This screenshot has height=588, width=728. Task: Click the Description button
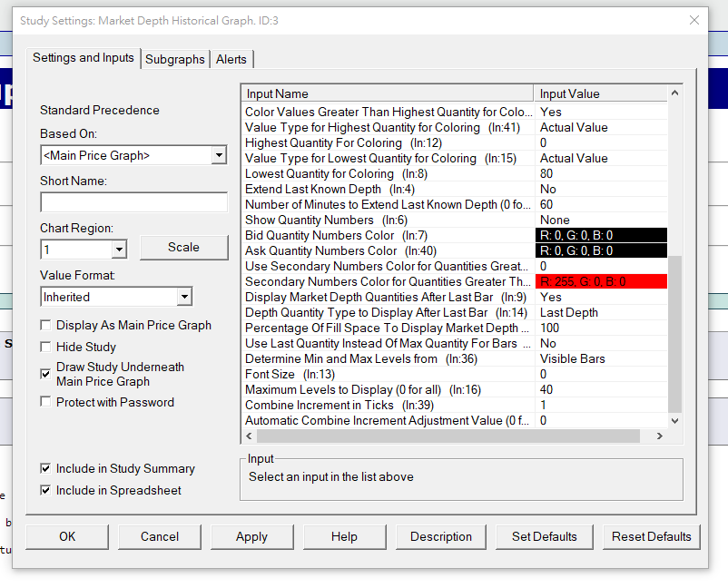coord(441,537)
